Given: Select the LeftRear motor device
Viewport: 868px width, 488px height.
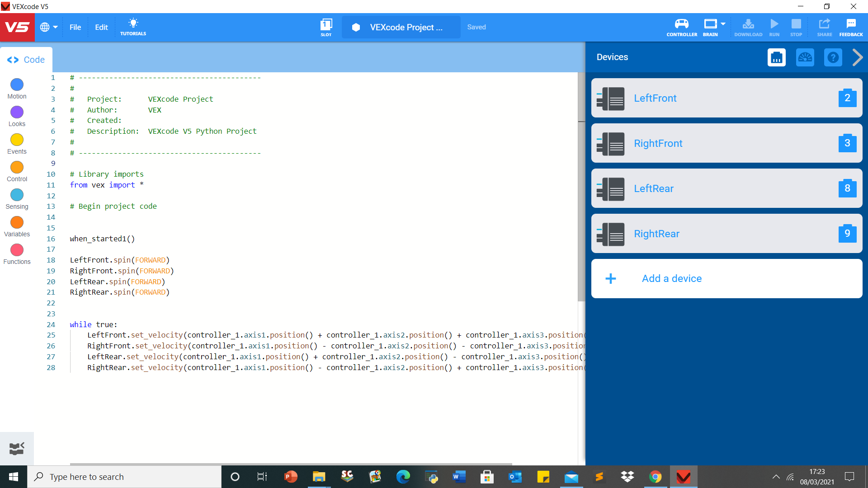Looking at the screenshot, I should [x=726, y=188].
